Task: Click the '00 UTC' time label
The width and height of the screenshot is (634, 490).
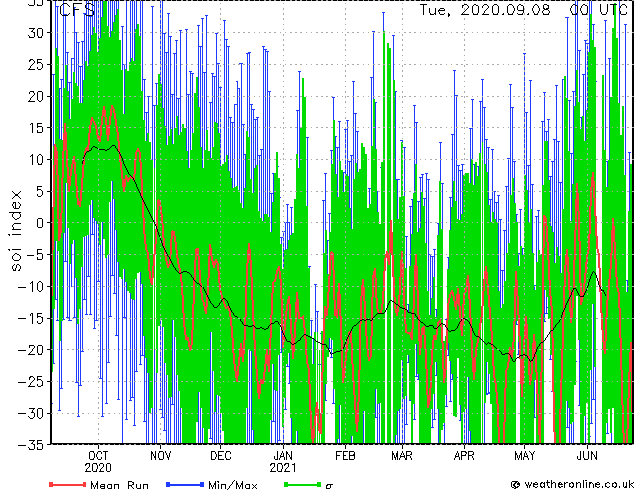Action: (x=599, y=10)
